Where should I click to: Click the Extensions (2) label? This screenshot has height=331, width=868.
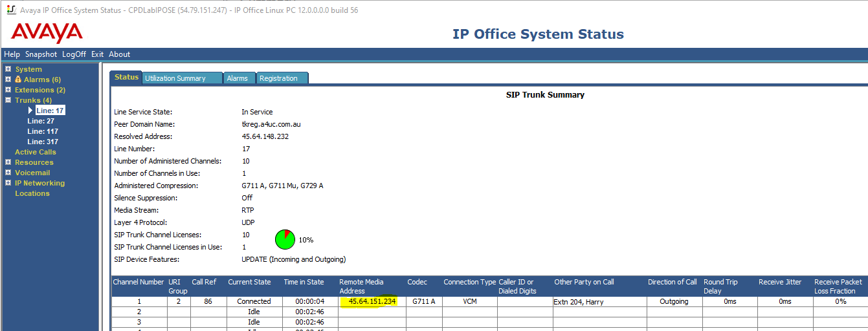pos(40,90)
